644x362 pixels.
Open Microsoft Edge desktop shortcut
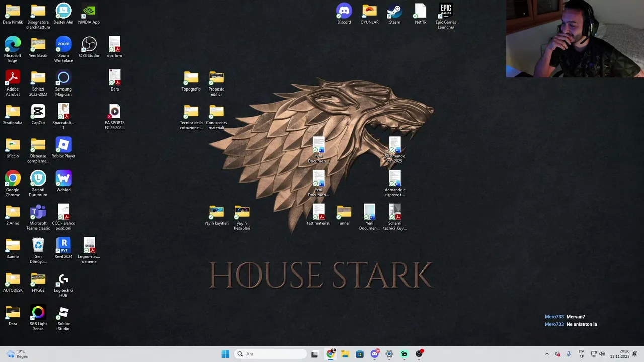point(13,50)
